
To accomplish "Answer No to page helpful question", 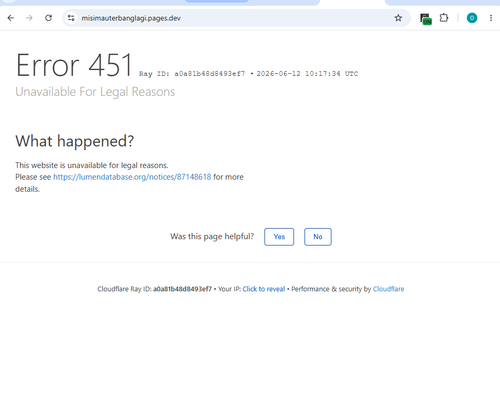I will tap(318, 237).
